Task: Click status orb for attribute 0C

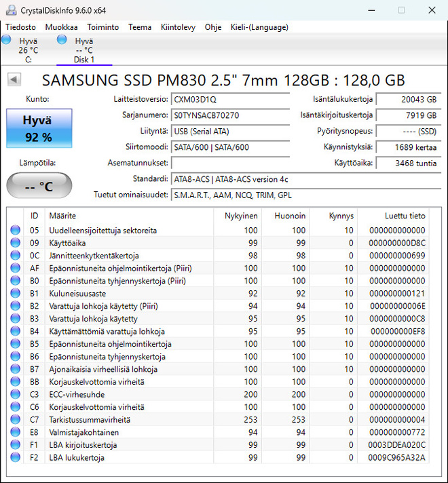Action: click(x=15, y=255)
